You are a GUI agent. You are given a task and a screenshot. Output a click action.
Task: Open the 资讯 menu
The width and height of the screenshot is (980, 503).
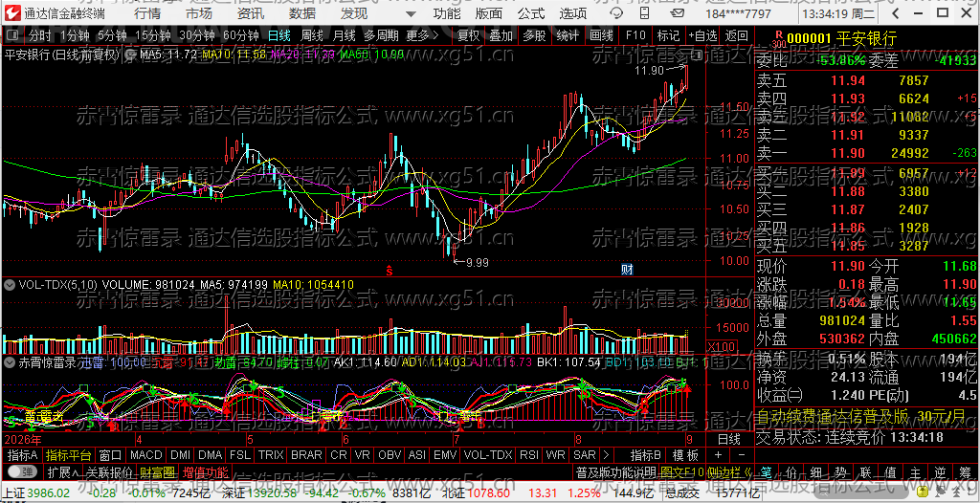(x=251, y=13)
